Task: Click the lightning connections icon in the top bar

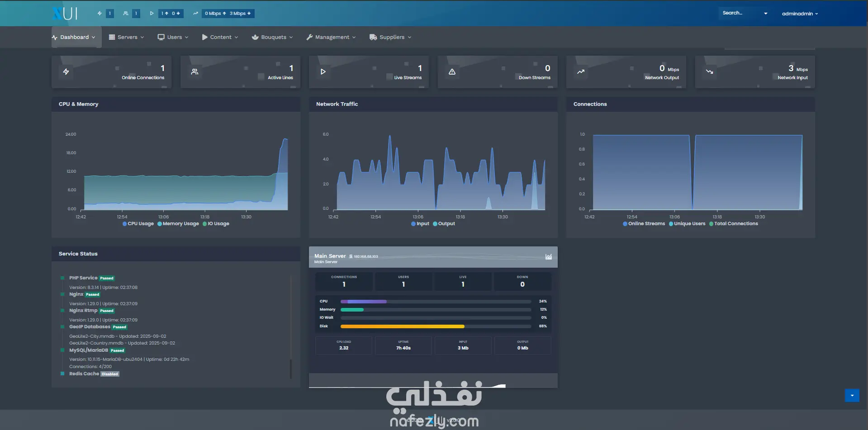Action: pos(100,14)
